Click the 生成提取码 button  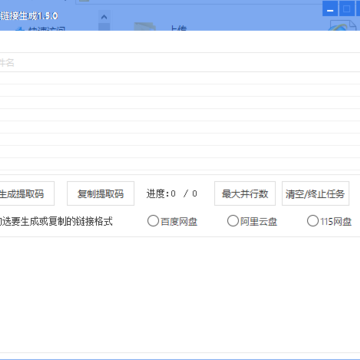pyautogui.click(x=27, y=194)
